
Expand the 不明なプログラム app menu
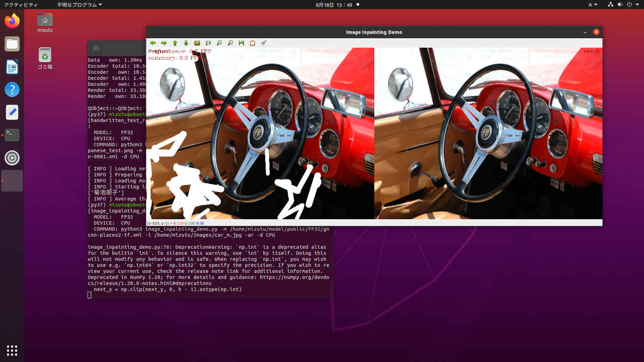(x=79, y=5)
